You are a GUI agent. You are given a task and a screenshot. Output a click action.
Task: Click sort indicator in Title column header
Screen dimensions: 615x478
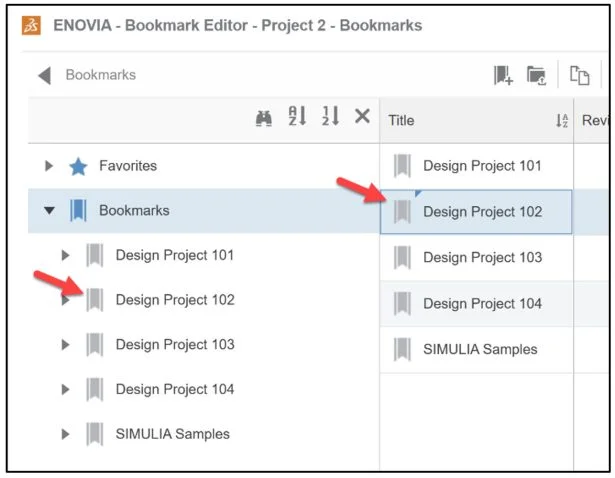(x=561, y=121)
